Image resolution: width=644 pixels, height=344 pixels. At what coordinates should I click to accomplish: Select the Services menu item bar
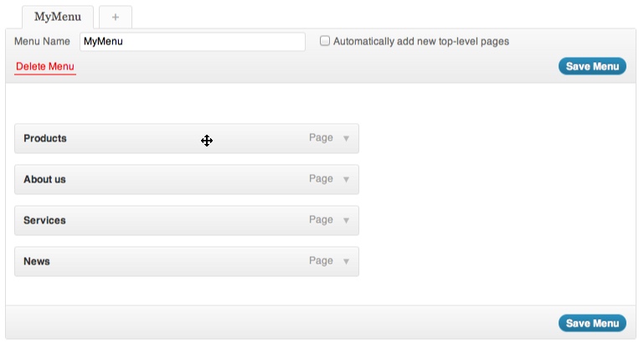coord(167,221)
